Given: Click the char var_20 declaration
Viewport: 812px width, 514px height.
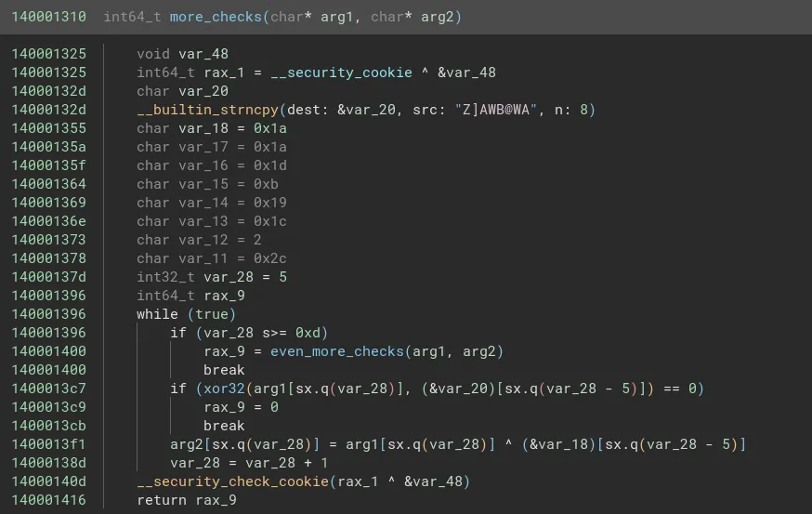Looking at the screenshot, I should tap(182, 91).
